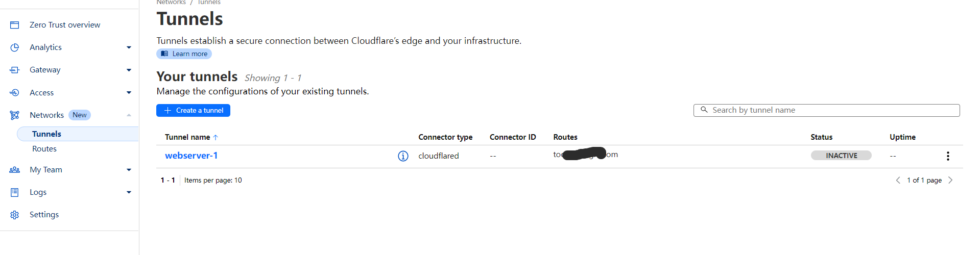Collapse the Networks section arrow

point(129,115)
